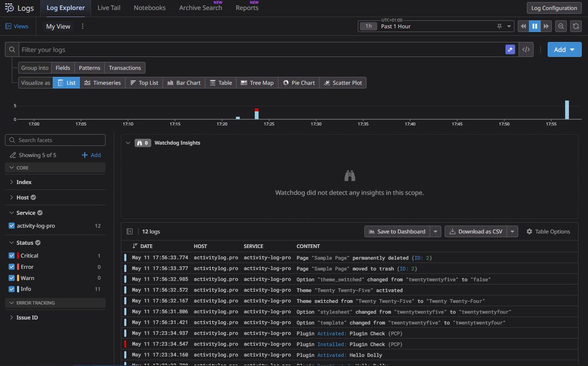This screenshot has height=366, width=588.
Task: Open Save to Dashboard dropdown arrow
Action: [436, 232]
